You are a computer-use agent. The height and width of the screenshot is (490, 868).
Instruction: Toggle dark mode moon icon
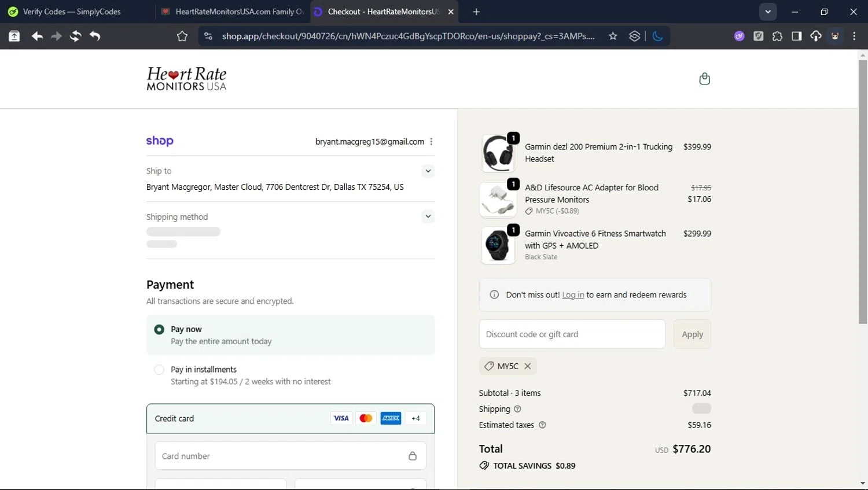(657, 36)
